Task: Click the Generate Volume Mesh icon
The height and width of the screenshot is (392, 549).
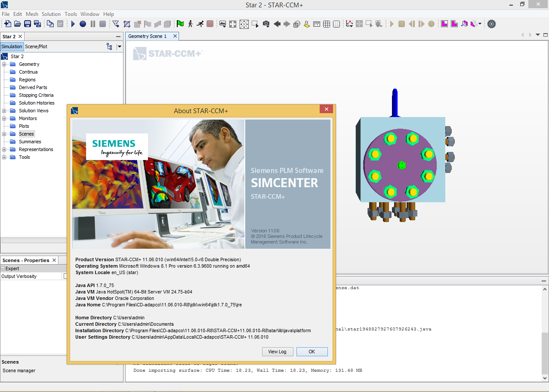Action: [x=127, y=24]
